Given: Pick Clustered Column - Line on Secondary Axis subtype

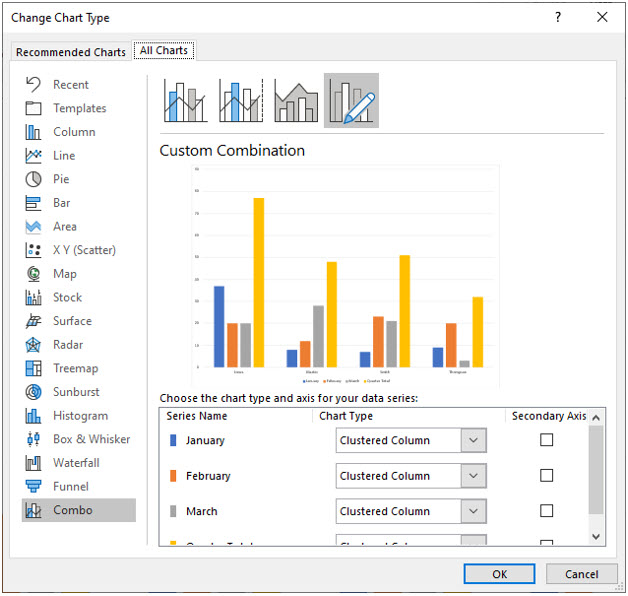Looking at the screenshot, I should 241,101.
